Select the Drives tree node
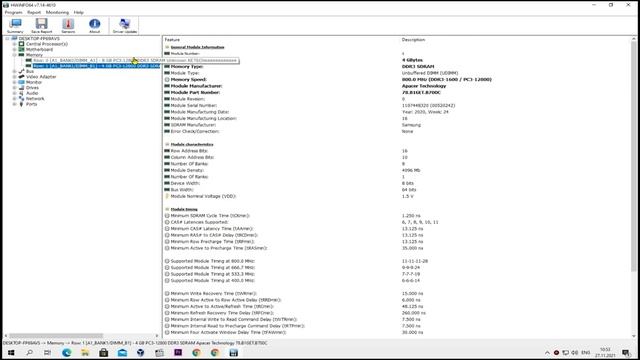The width and height of the screenshot is (640, 360). tap(32, 88)
